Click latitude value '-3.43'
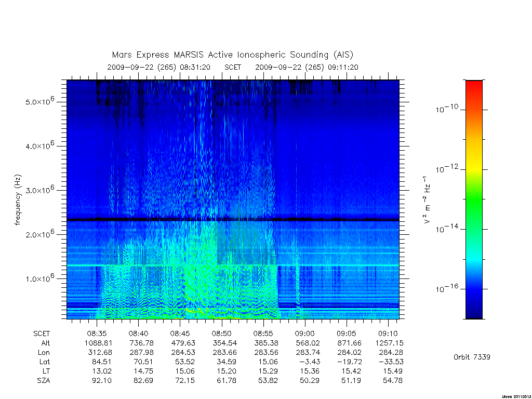Image resolution: width=532 pixels, height=399 pixels. [309, 362]
